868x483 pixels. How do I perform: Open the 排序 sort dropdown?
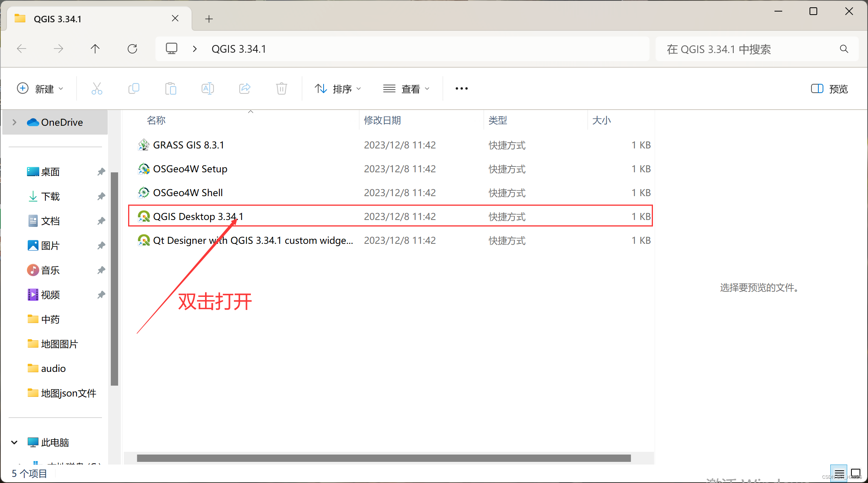(338, 89)
